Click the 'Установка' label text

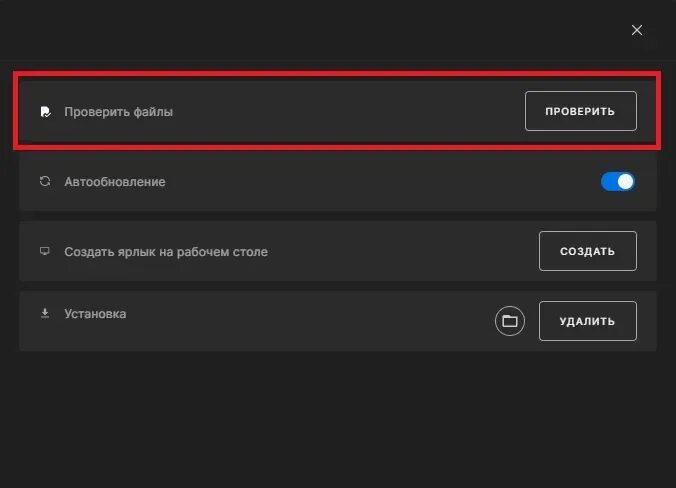pyautogui.click(x=95, y=314)
